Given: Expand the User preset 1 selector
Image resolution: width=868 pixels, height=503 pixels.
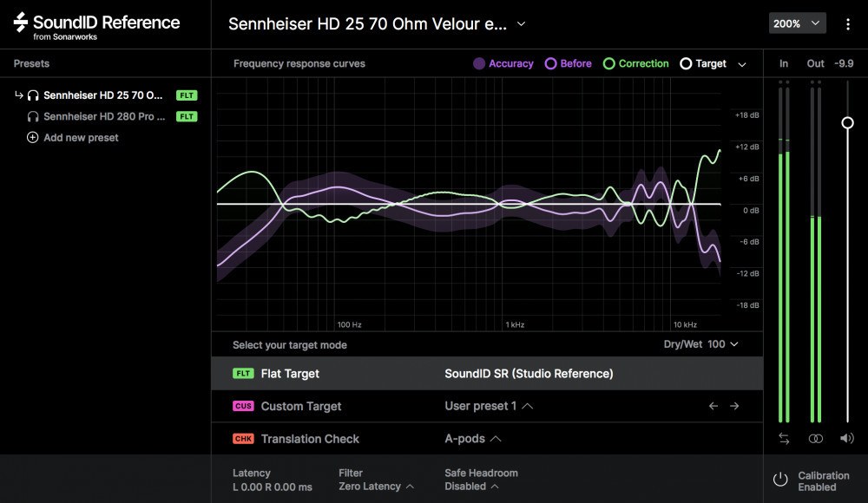Looking at the screenshot, I should (x=489, y=406).
